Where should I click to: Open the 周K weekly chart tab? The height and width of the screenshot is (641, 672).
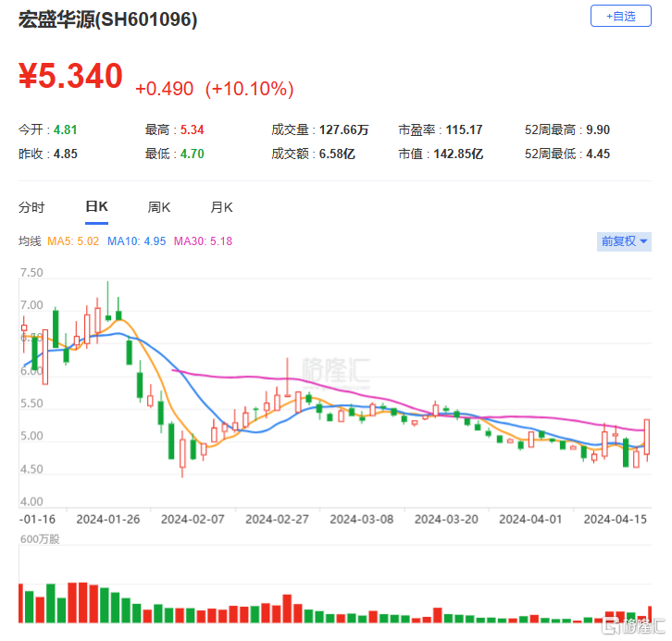tap(159, 208)
